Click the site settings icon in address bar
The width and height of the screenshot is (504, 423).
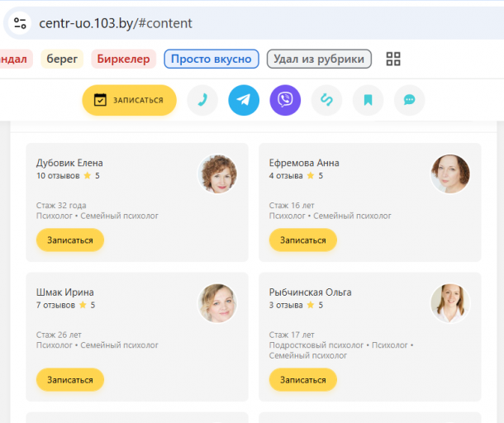pos(20,23)
